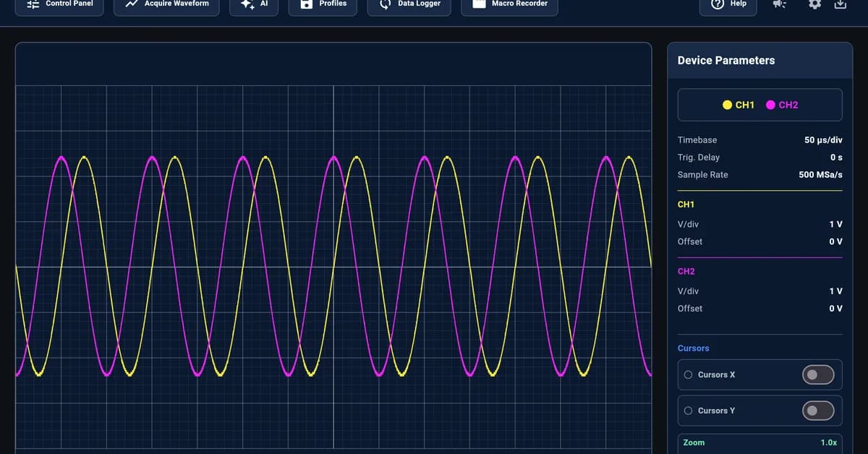Open the AI assistant tool

point(254,4)
